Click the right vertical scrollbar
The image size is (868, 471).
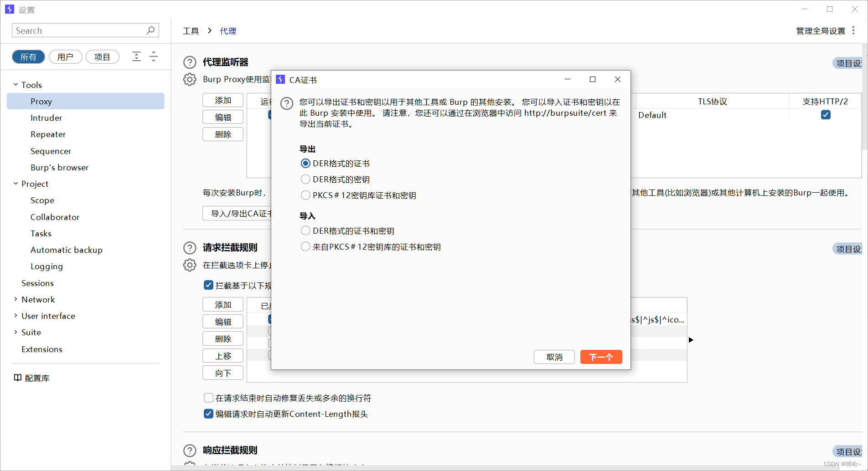pos(865,97)
